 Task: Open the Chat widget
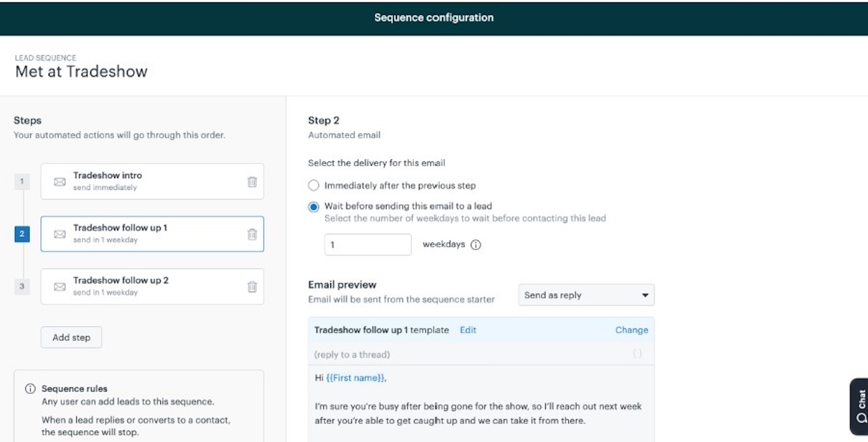point(859,407)
